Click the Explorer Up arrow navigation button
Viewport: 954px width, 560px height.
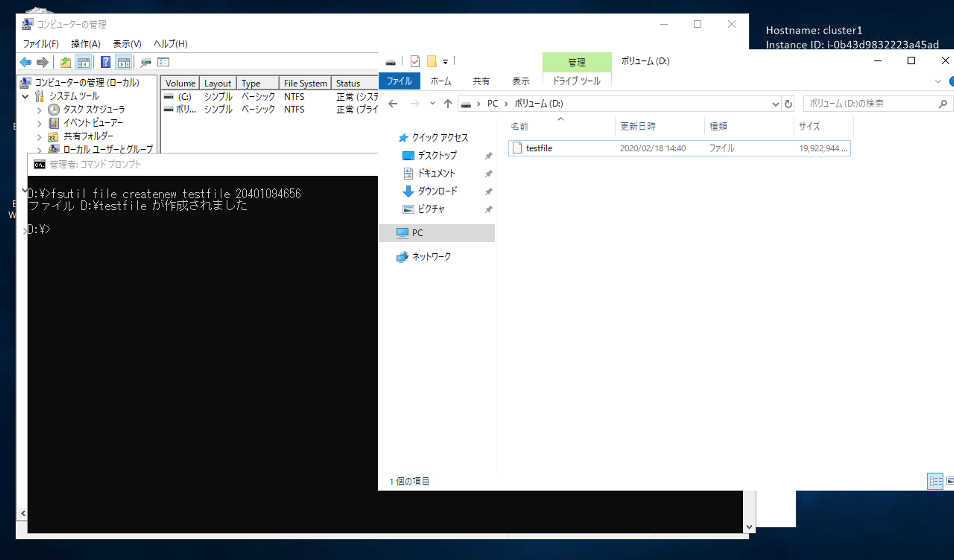point(448,104)
